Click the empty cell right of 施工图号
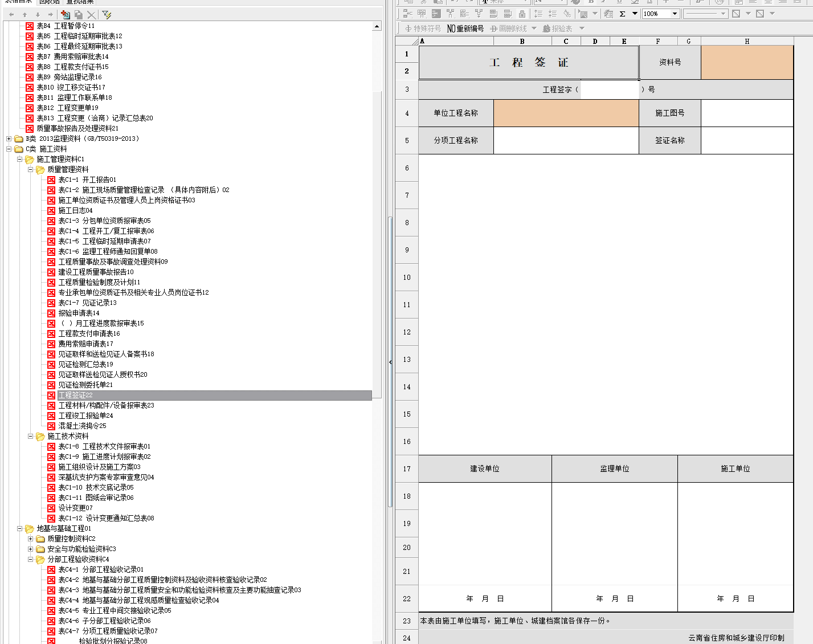813x644 pixels. click(747, 113)
